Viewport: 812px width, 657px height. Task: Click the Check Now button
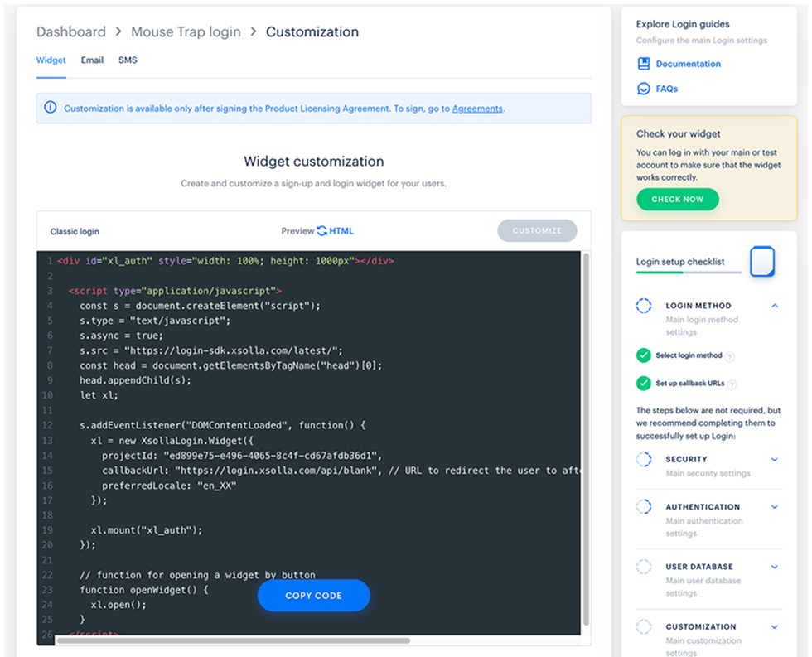678,200
